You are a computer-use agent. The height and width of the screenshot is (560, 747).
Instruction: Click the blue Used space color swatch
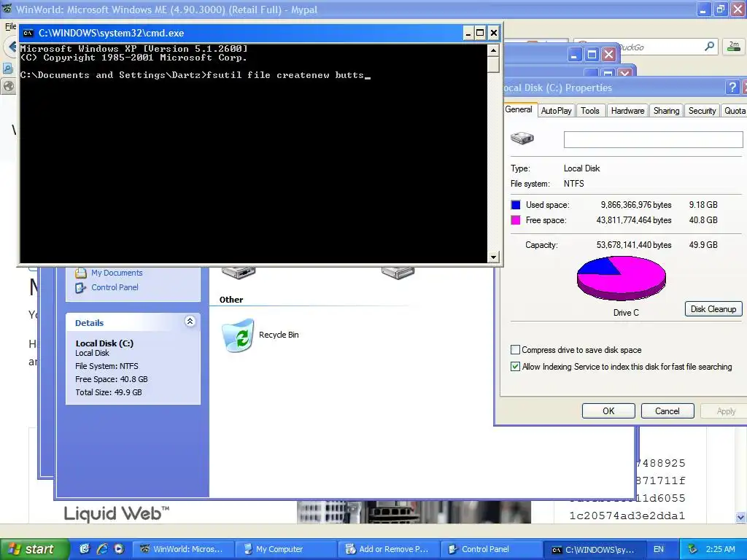tap(516, 205)
